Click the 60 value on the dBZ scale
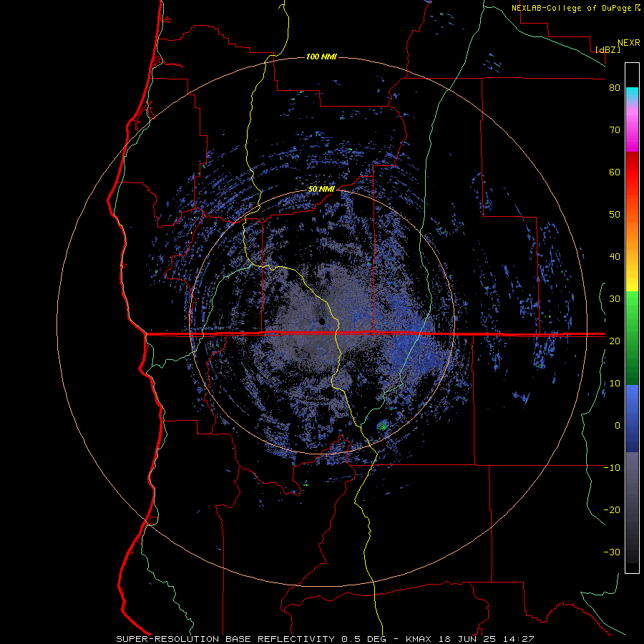 pyautogui.click(x=615, y=172)
